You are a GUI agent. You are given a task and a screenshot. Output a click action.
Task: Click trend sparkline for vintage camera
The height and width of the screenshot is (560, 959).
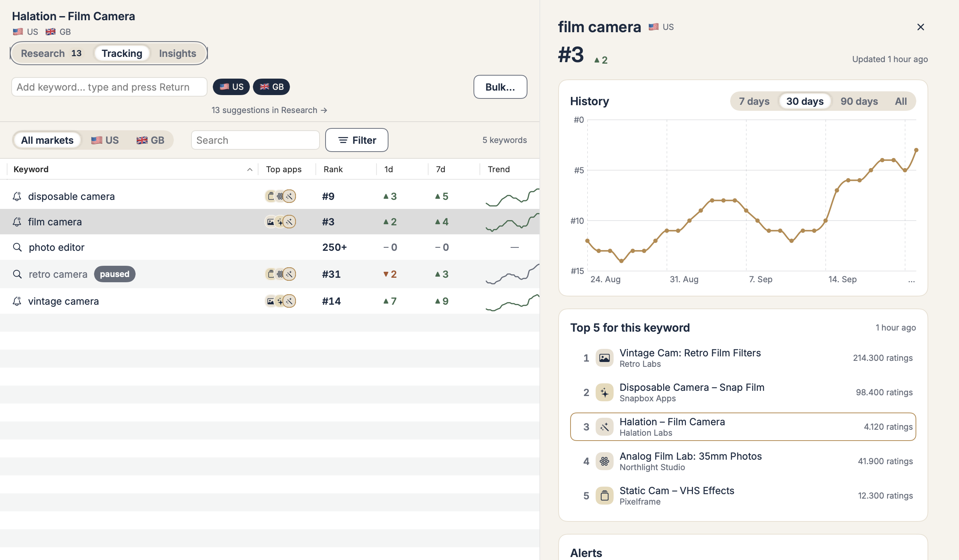coord(512,302)
